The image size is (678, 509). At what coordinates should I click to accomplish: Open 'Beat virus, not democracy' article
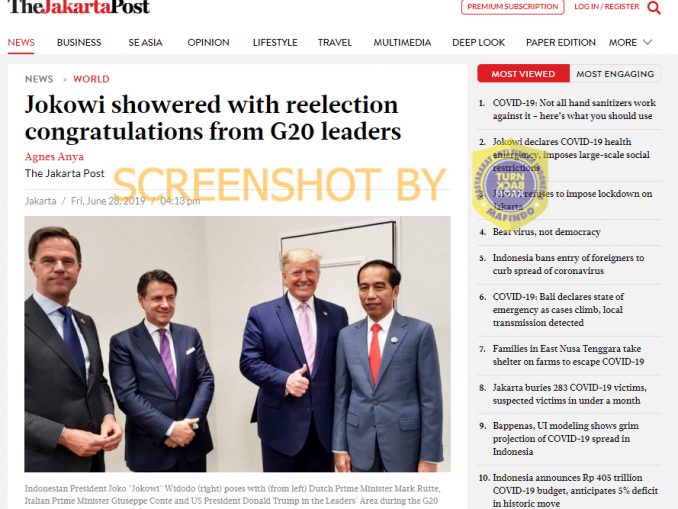(547, 232)
